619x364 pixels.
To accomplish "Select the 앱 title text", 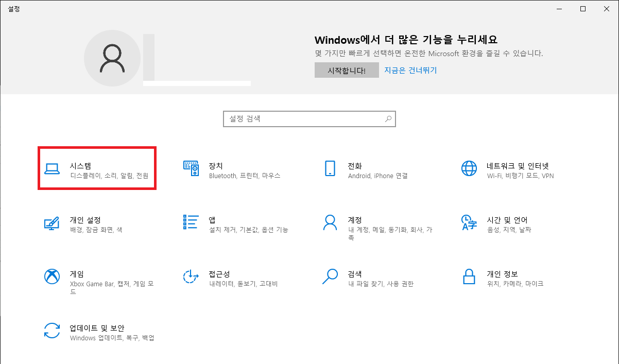I will click(x=212, y=220).
